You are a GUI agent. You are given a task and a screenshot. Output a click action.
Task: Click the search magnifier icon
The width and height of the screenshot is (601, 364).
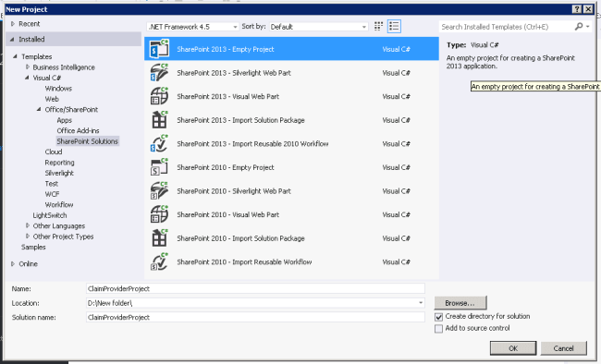579,27
